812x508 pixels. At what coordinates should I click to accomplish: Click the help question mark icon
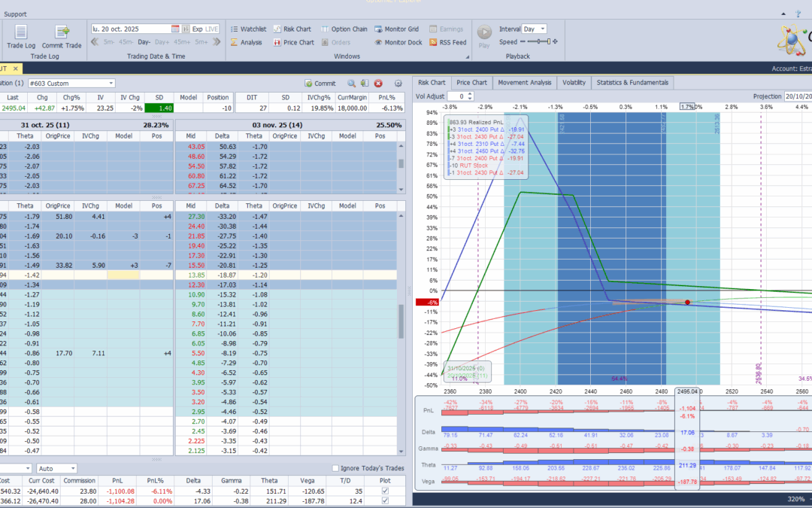click(798, 14)
